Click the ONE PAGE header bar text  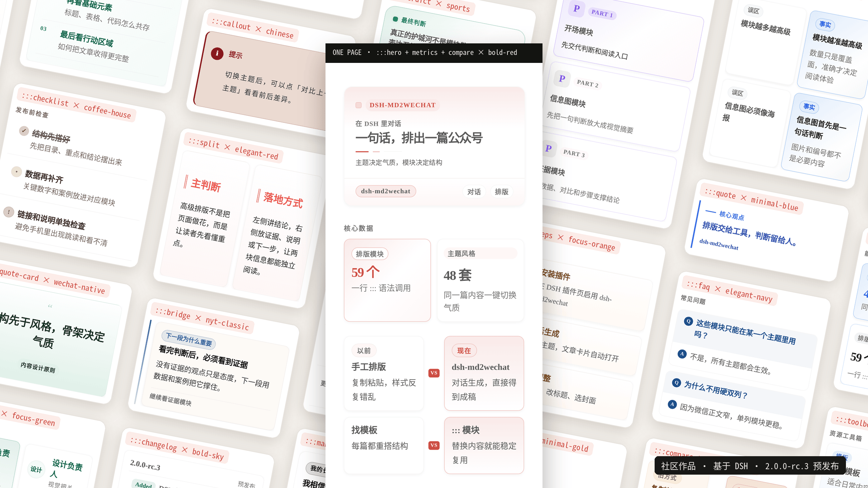[425, 52]
